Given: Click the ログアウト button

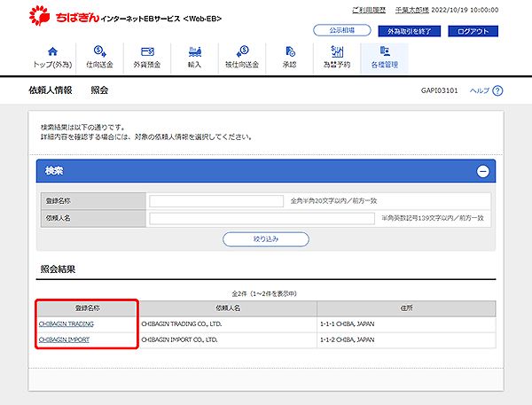Looking at the screenshot, I should 473,31.
